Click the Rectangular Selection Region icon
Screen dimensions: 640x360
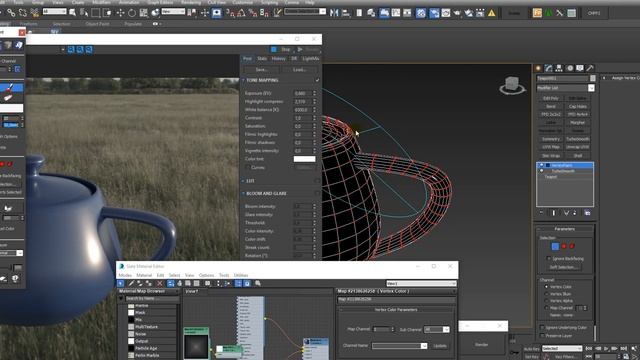click(96, 13)
